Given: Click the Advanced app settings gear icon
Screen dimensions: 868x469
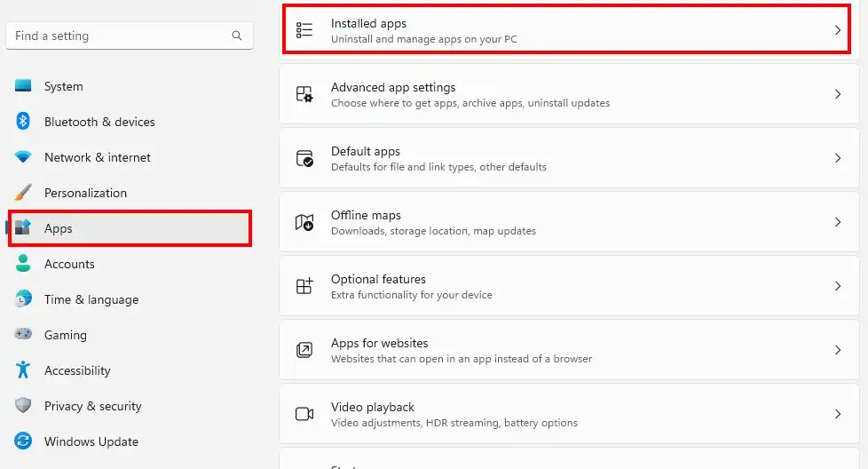Looking at the screenshot, I should pos(304,94).
